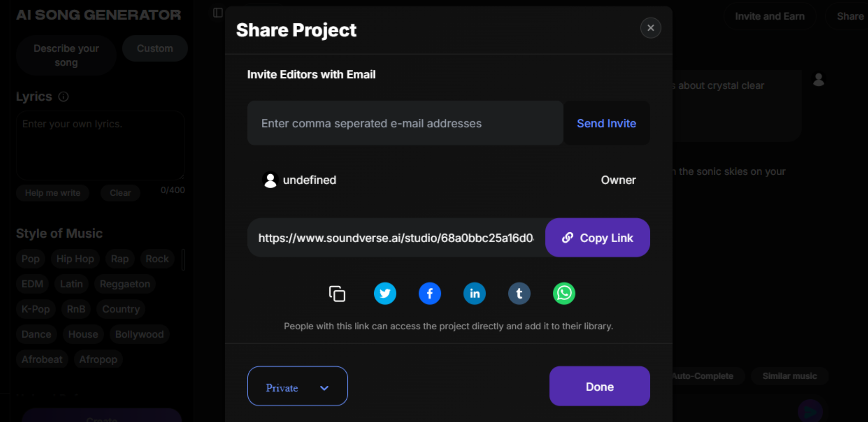Image resolution: width=868 pixels, height=422 pixels.
Task: Select the Reggaeton style chip
Action: click(125, 284)
